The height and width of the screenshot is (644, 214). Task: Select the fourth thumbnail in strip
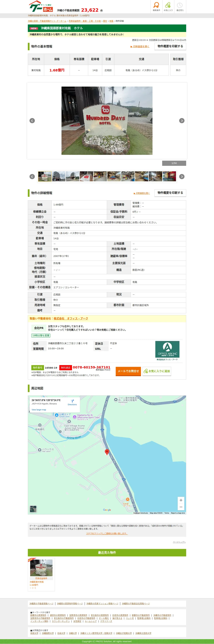86,176
